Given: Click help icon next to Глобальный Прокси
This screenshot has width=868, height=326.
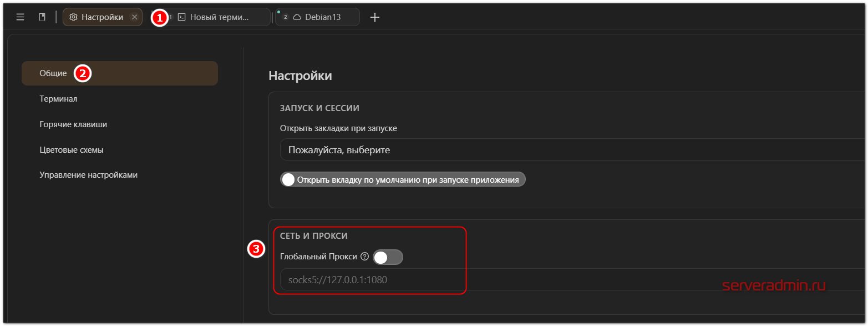Looking at the screenshot, I should click(364, 257).
